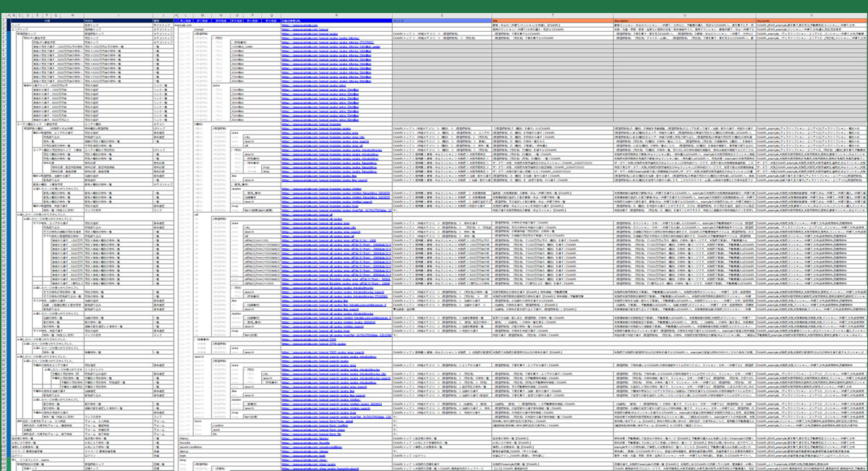Select column R header

(x=336, y=16)
